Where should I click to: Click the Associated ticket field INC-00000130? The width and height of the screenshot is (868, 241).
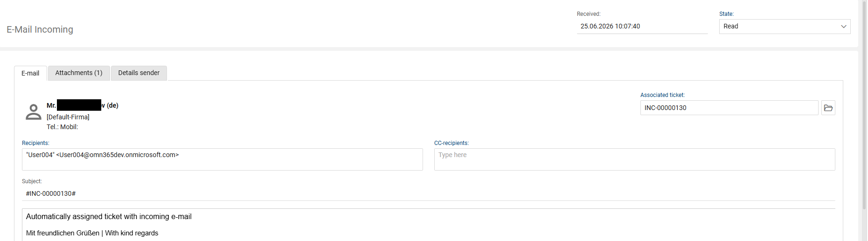(x=729, y=108)
